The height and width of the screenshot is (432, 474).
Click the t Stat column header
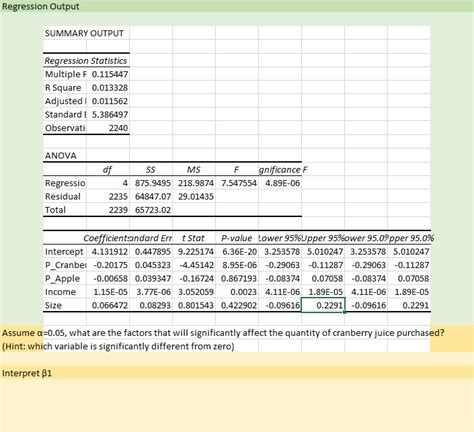[193, 238]
